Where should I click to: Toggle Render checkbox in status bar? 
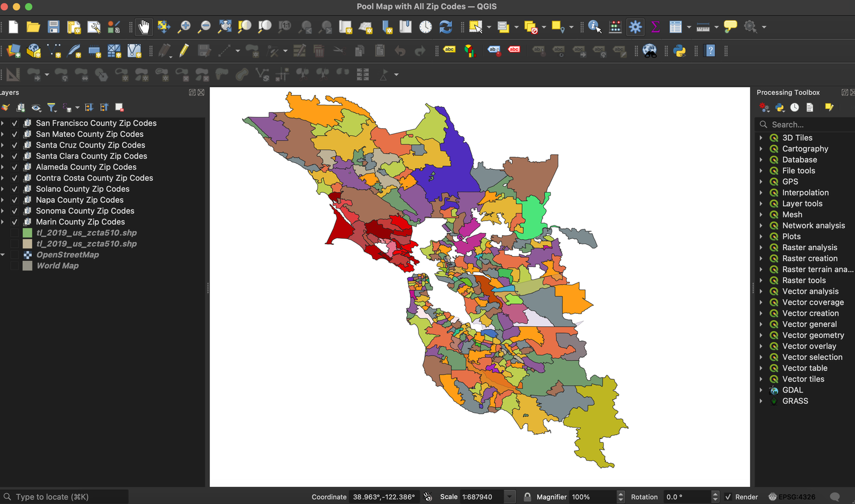tap(728, 497)
